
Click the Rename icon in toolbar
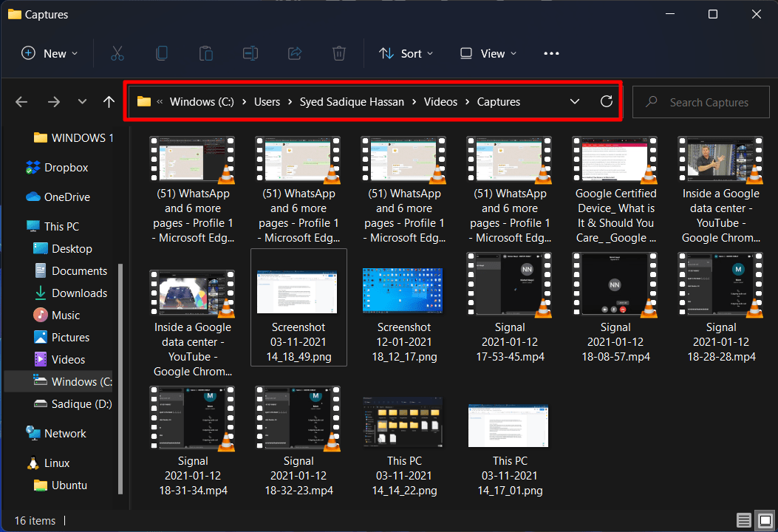250,53
